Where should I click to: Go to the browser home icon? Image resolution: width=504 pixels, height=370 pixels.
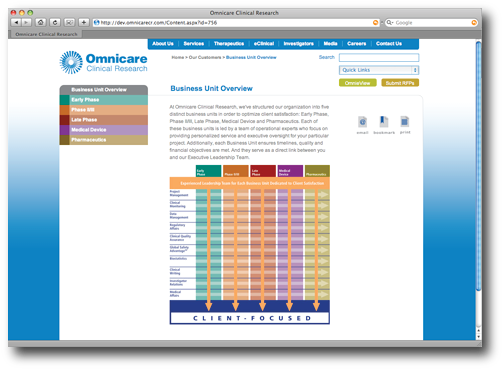(x=41, y=23)
